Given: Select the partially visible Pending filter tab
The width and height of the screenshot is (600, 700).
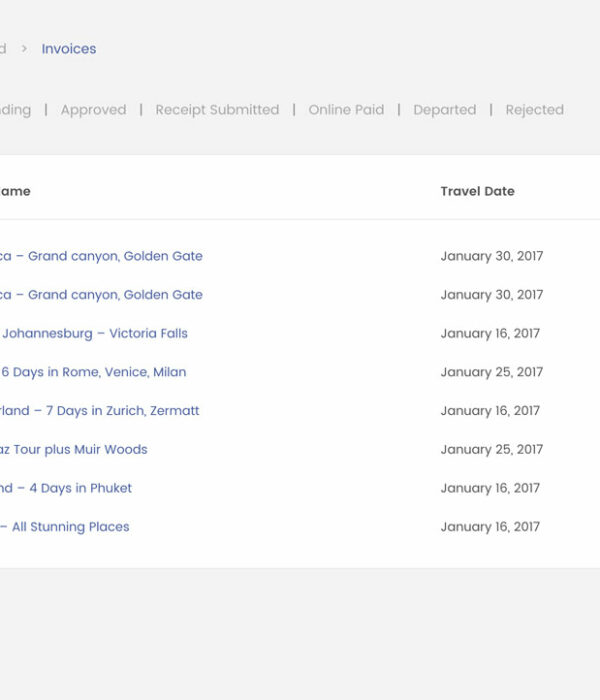Looking at the screenshot, I should tap(14, 110).
